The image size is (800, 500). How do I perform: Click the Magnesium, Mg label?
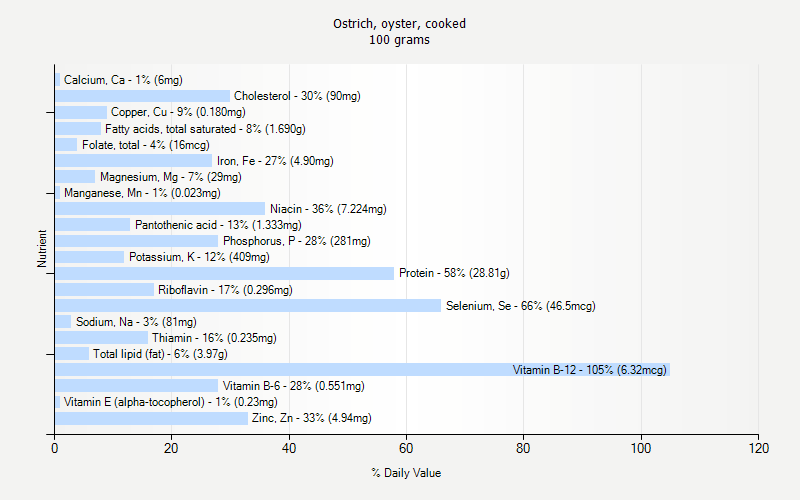click(164, 177)
